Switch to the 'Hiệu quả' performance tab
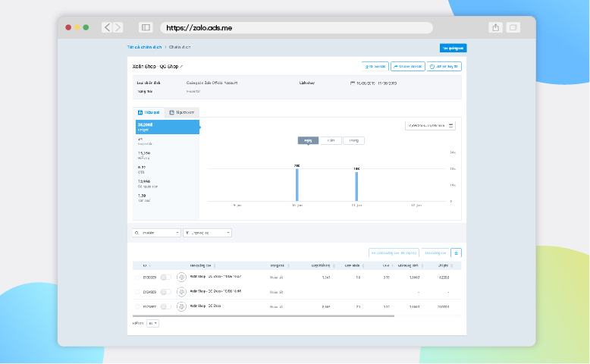The width and height of the screenshot is (590, 364). click(x=149, y=112)
